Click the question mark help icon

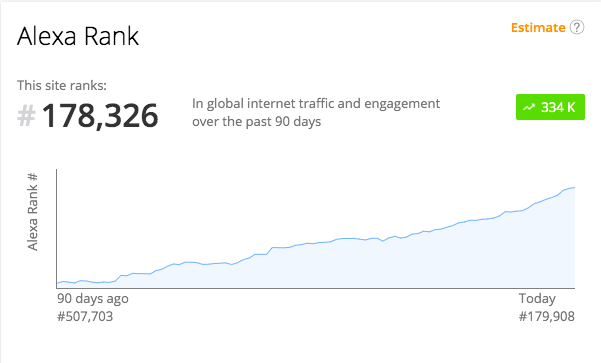[x=576, y=28]
